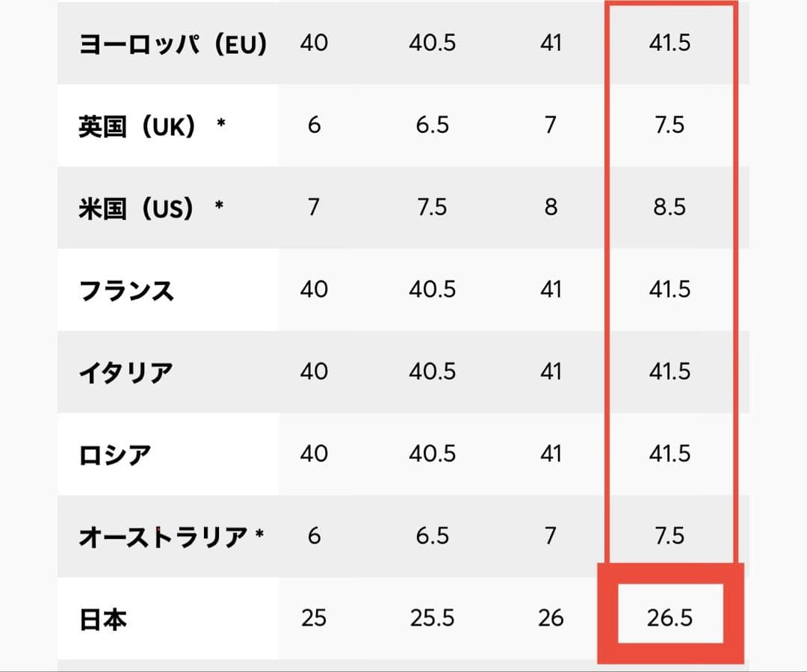Click 8.5 in the 米国（US） row
Image resolution: width=807 pixels, height=672 pixels.
(669, 207)
